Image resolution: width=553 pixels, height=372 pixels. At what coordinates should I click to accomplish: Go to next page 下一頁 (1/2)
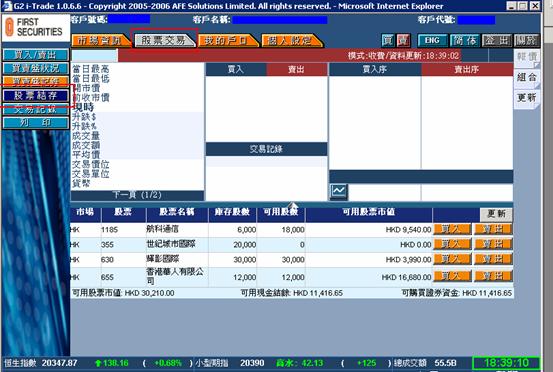[137, 195]
